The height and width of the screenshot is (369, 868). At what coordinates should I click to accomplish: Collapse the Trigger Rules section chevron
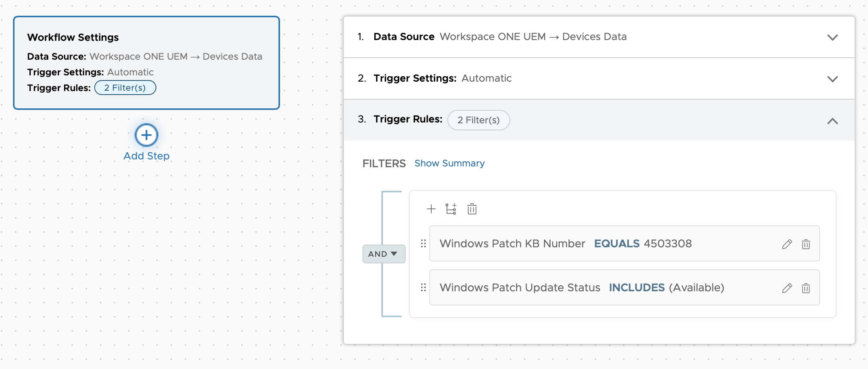point(832,121)
